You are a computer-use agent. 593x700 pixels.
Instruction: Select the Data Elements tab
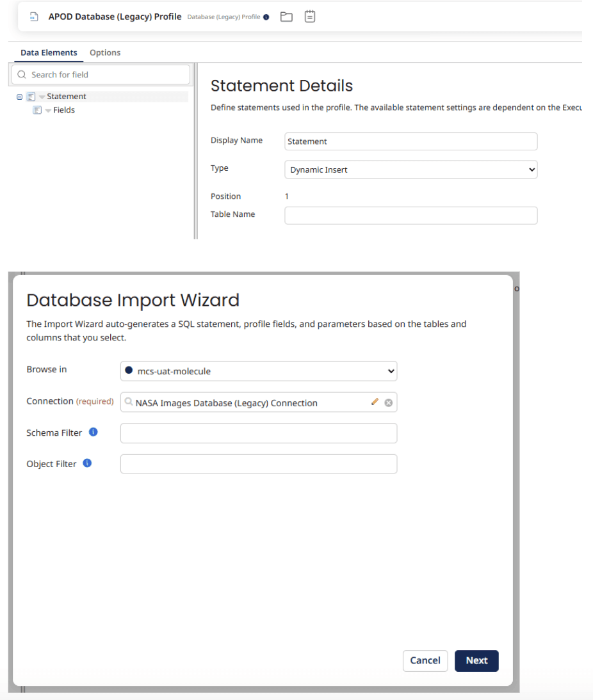tap(49, 52)
